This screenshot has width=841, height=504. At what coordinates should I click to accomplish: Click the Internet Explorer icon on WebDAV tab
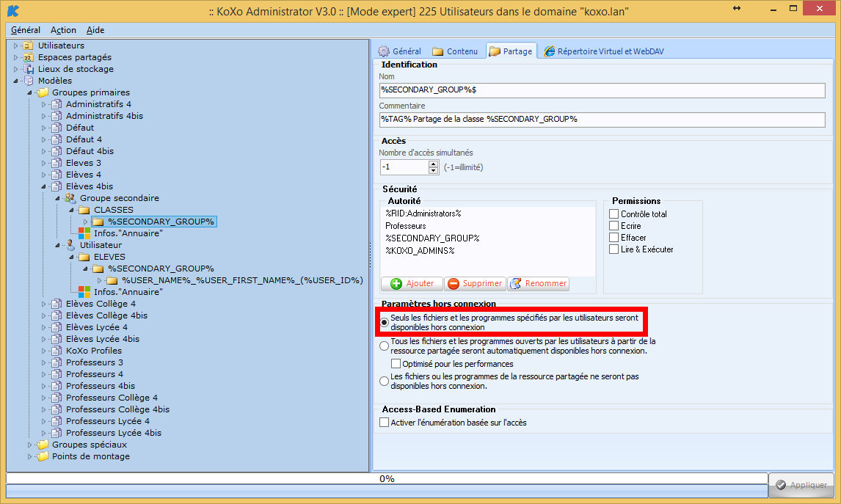point(549,51)
